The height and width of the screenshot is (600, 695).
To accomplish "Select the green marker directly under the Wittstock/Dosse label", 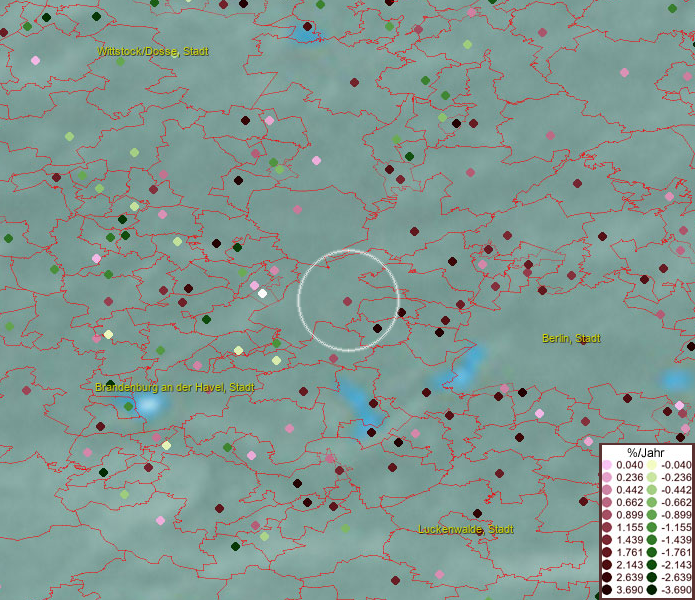I will 121,62.
